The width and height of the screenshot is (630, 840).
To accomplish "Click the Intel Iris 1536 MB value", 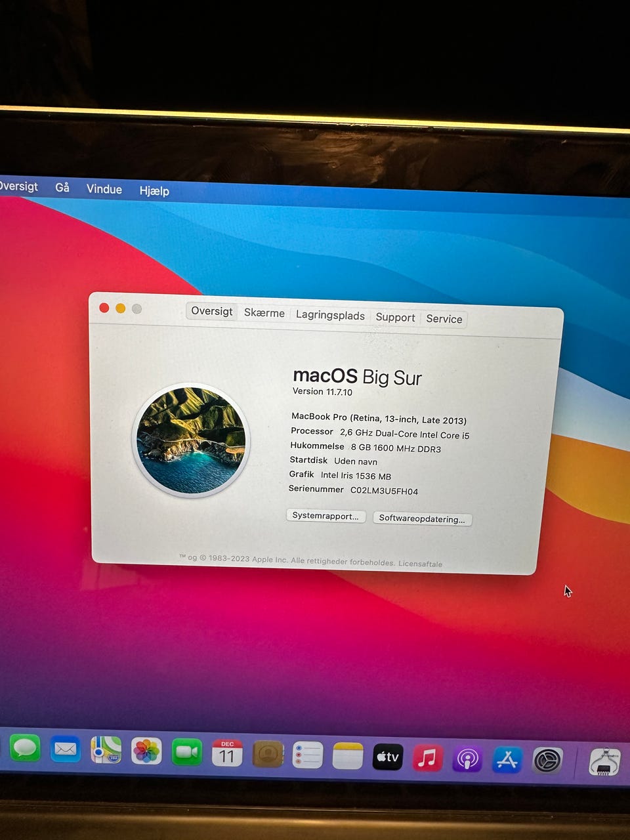I will [x=356, y=476].
